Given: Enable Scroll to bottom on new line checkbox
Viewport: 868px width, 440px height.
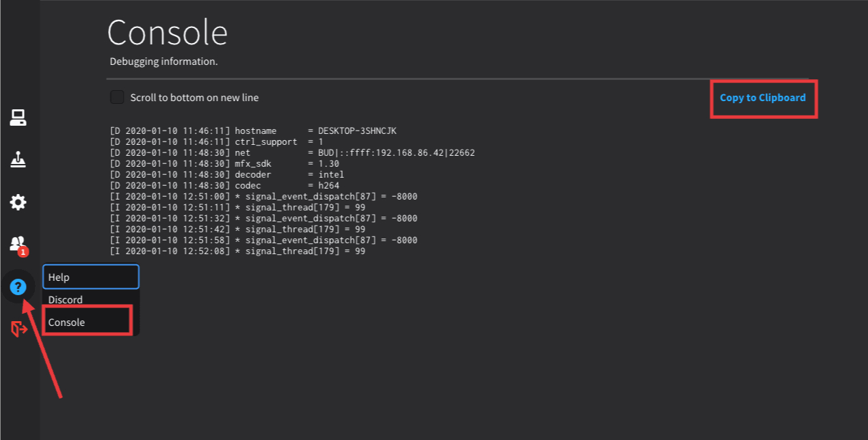Looking at the screenshot, I should (117, 97).
